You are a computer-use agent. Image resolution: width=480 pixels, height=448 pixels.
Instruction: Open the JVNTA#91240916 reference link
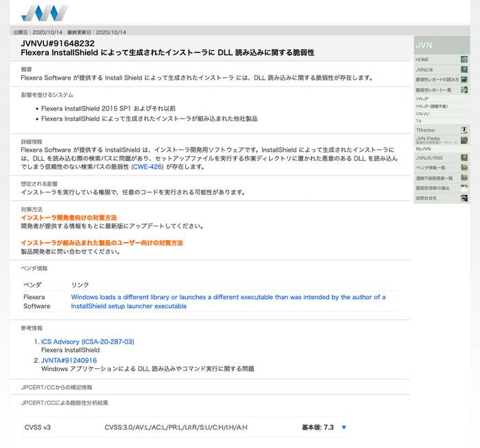tap(69, 360)
